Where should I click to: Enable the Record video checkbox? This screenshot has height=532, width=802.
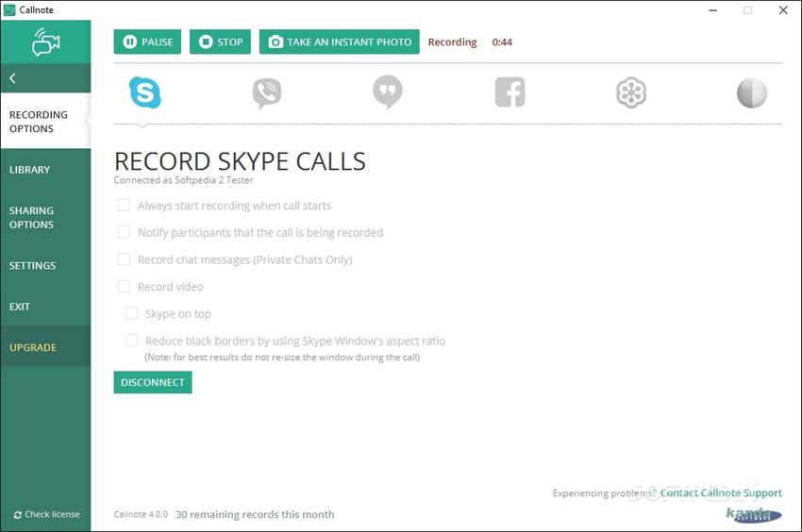pyautogui.click(x=124, y=287)
